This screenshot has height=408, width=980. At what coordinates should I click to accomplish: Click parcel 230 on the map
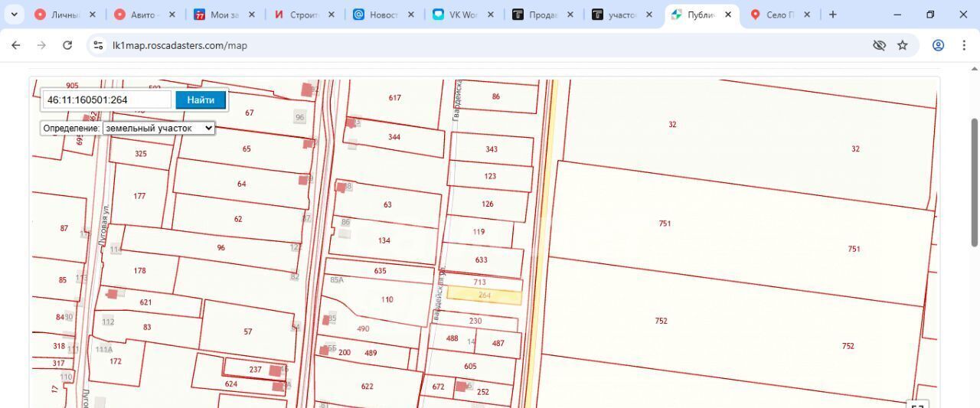point(475,321)
